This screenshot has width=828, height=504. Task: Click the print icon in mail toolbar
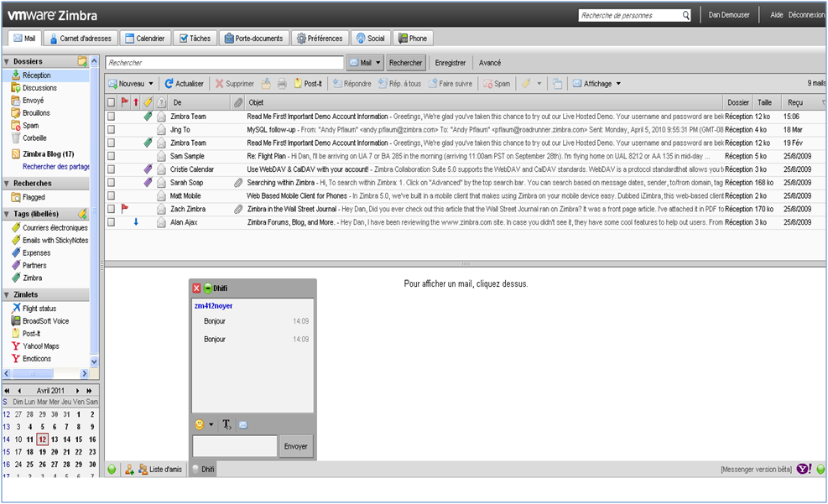pos(282,83)
